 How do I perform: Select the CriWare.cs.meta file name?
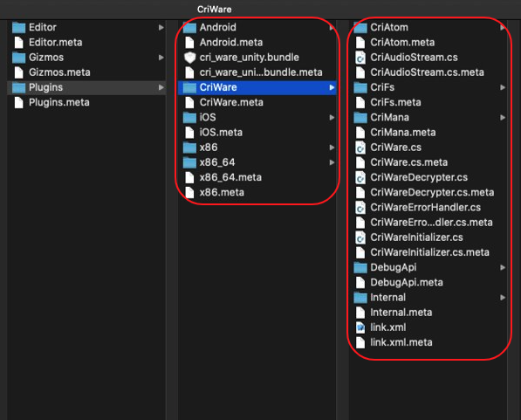pos(409,162)
